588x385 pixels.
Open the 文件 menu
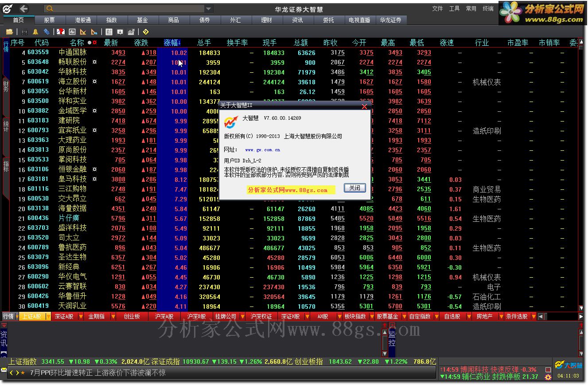pyautogui.click(x=437, y=8)
